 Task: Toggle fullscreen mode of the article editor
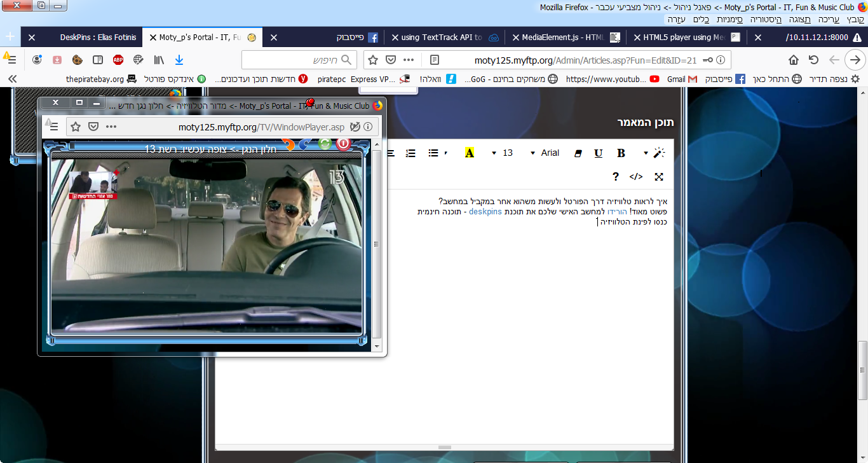pos(659,177)
